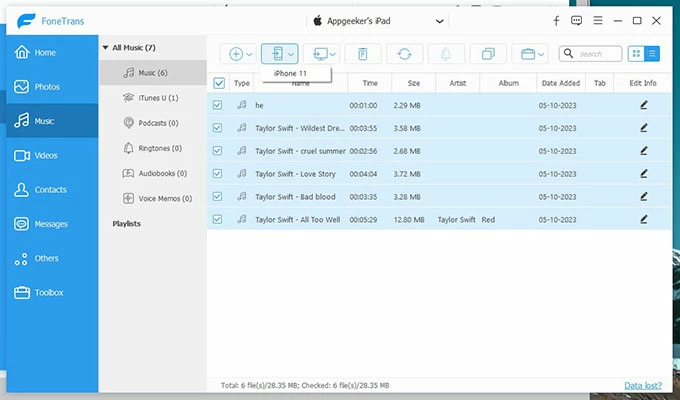Screen dimensions: 680x400
Task: Edit info for Taylor Swift - Love Story
Action: pos(643,173)
